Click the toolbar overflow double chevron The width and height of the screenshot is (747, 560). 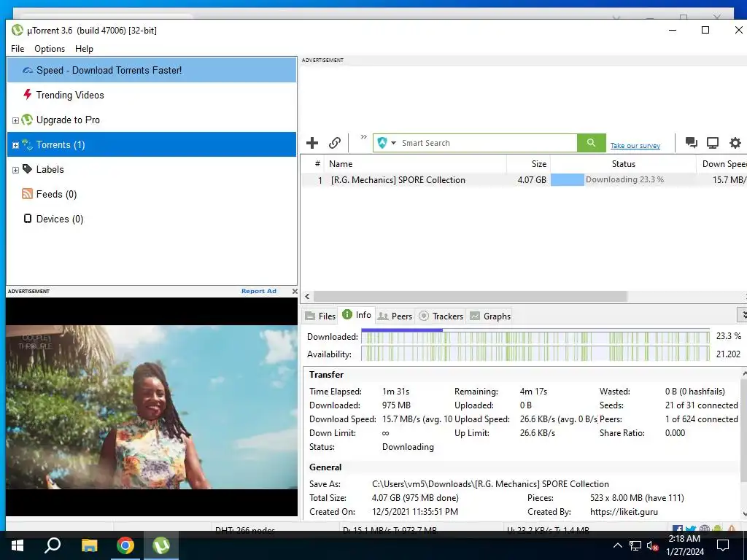363,136
